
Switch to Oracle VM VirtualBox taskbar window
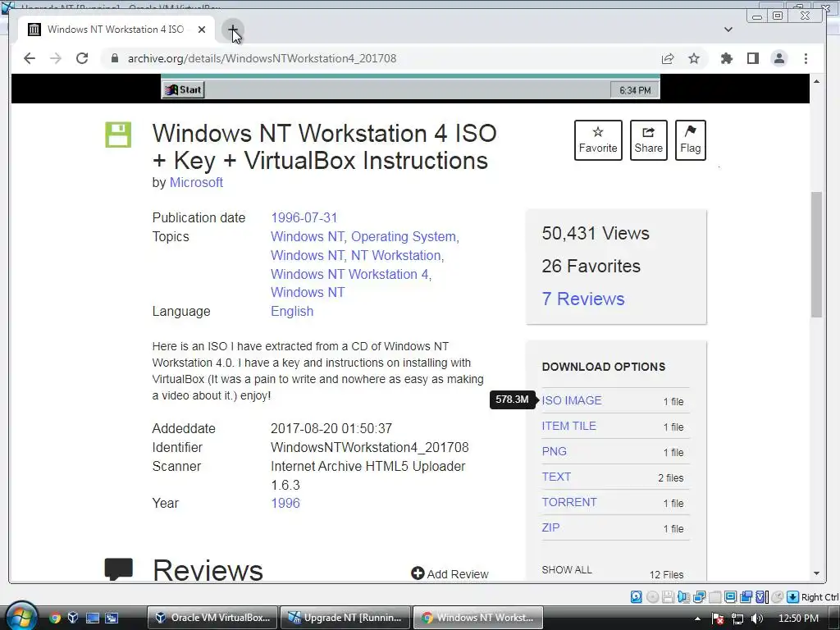(x=212, y=618)
